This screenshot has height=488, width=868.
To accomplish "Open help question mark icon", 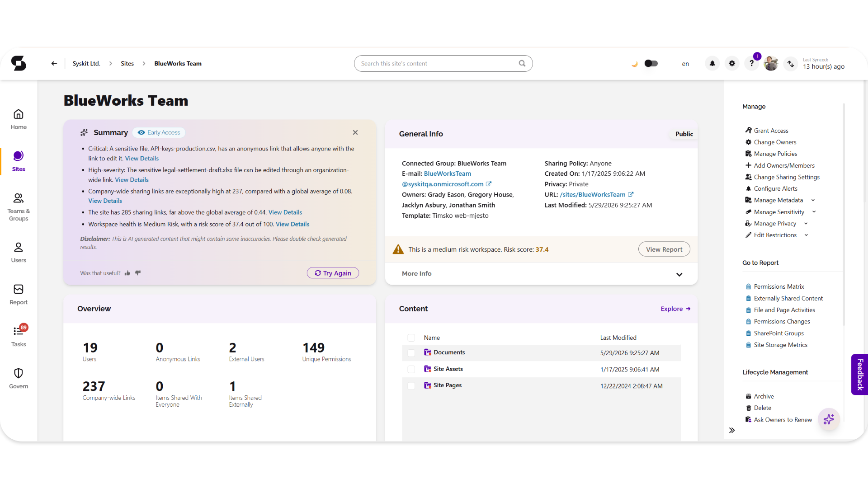I will (x=752, y=64).
